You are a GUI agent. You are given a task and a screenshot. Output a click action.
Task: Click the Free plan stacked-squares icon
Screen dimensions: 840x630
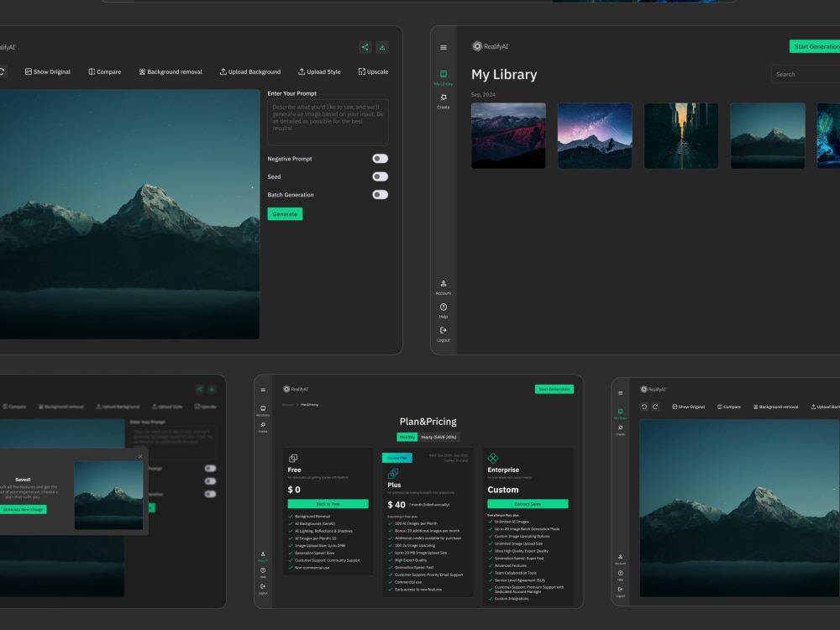point(293,458)
